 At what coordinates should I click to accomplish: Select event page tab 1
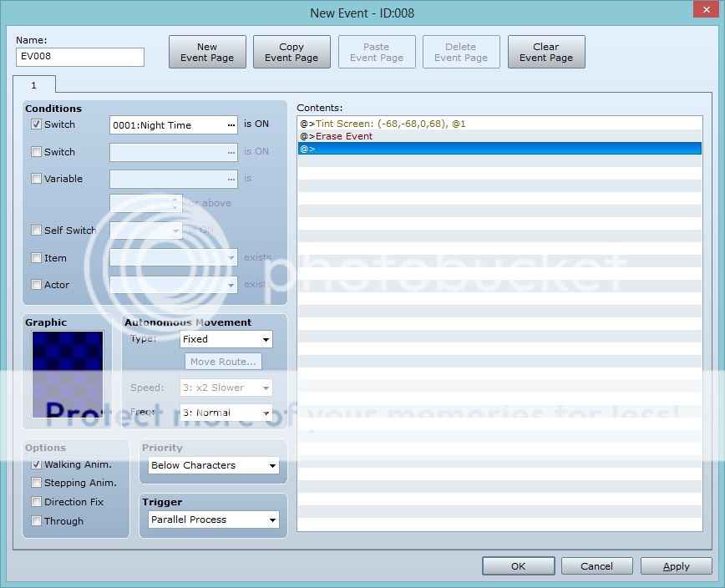tap(34, 85)
